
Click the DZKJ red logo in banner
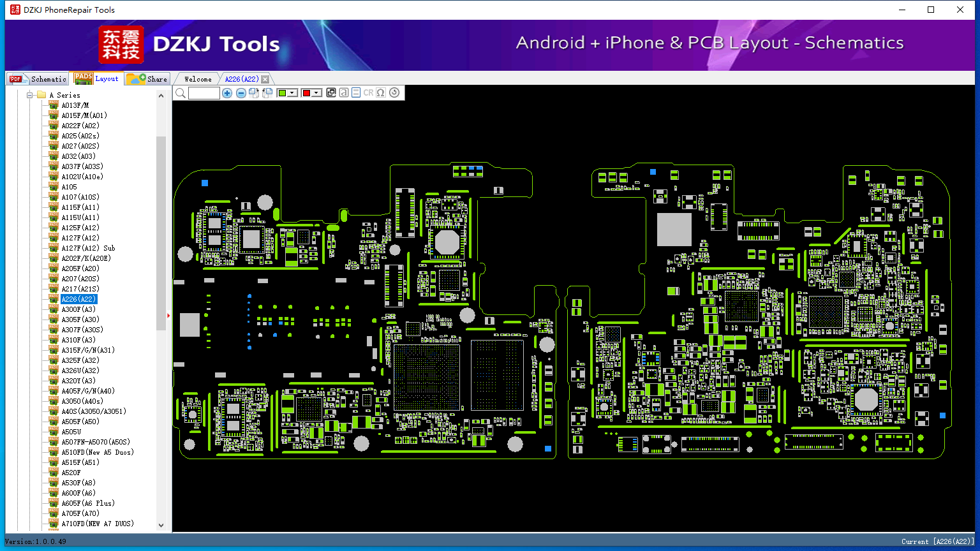(x=121, y=45)
